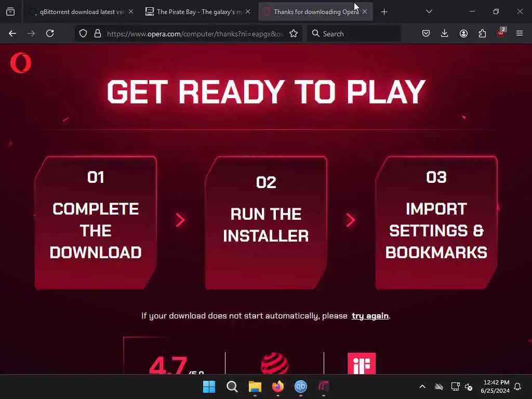Restore down the Firefox window
532x399 pixels.
(x=496, y=12)
